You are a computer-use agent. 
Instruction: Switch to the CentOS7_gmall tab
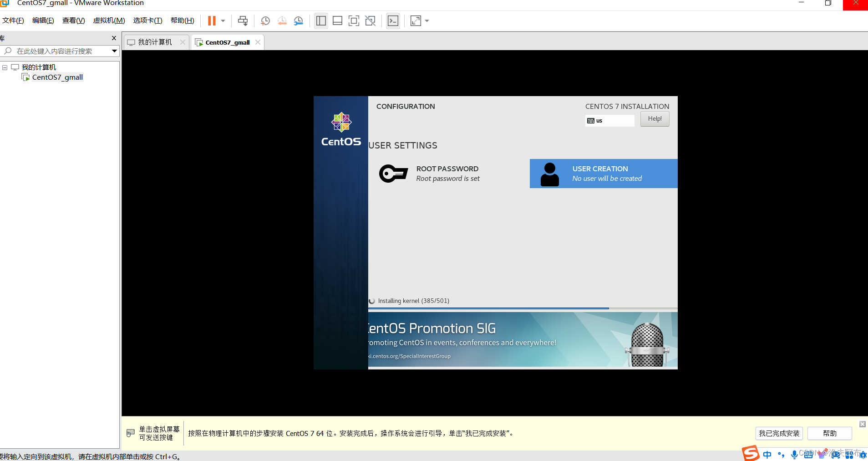click(228, 42)
